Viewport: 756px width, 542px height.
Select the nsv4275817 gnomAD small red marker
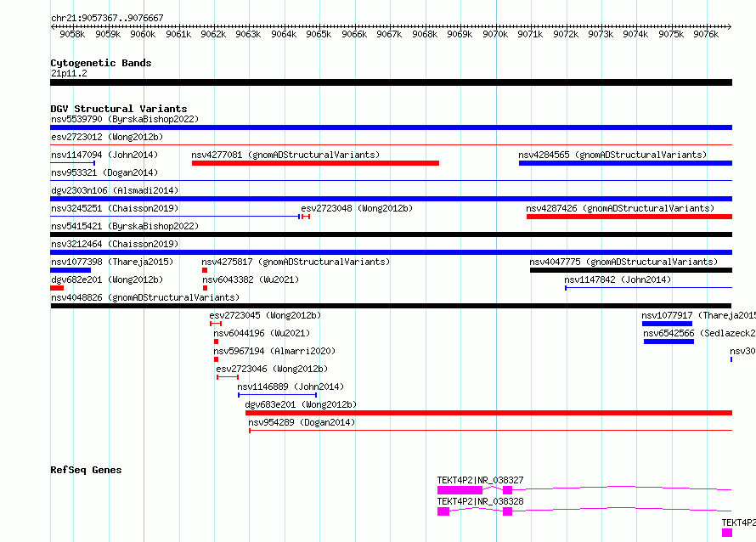pyautogui.click(x=205, y=270)
